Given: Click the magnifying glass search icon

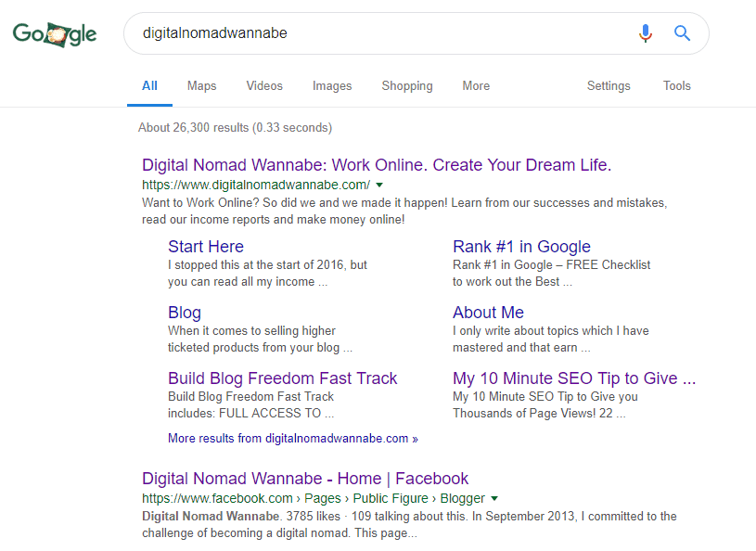Looking at the screenshot, I should point(682,33).
